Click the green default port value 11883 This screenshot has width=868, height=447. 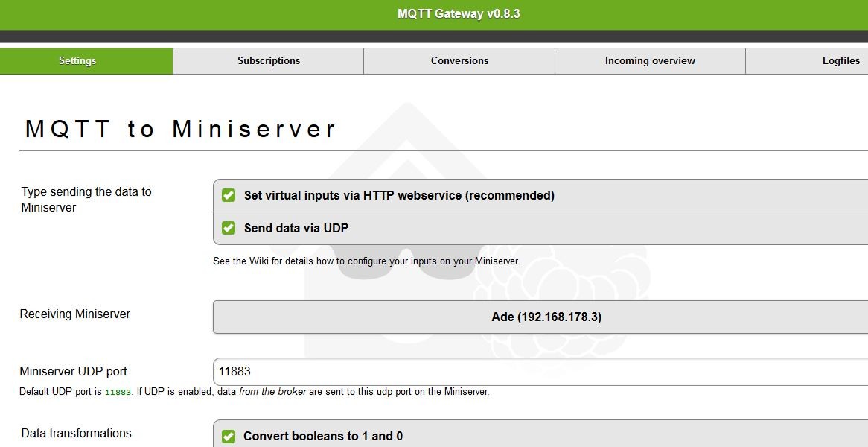point(118,392)
